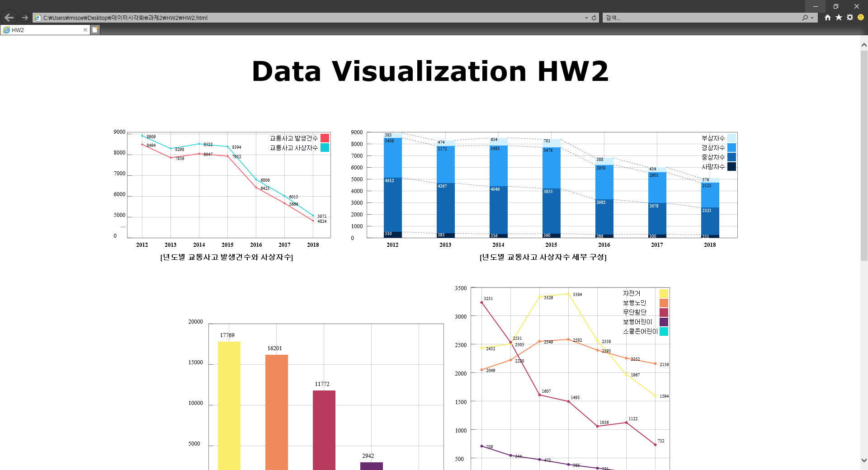Open Favorites via the star icon
The height and width of the screenshot is (470, 868).
point(839,18)
